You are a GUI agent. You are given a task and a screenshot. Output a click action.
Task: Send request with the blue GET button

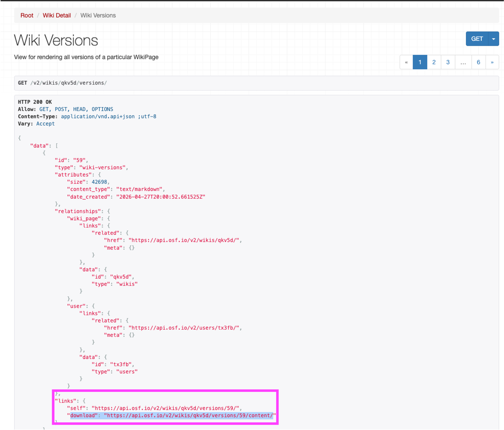(477, 39)
